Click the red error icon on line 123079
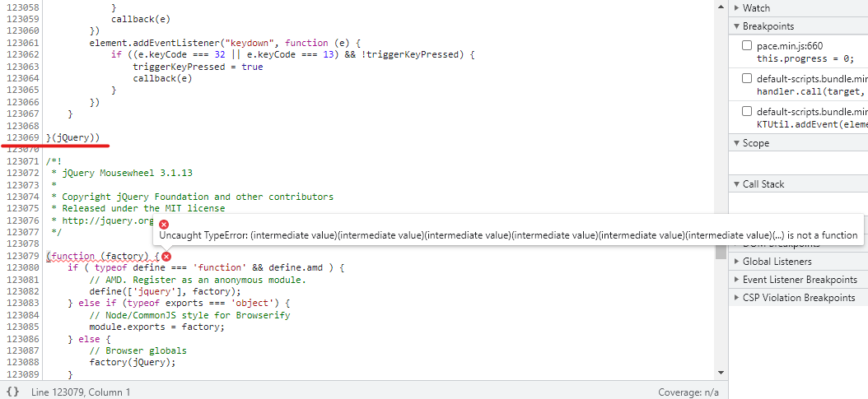The width and height of the screenshot is (868, 399). [x=166, y=257]
